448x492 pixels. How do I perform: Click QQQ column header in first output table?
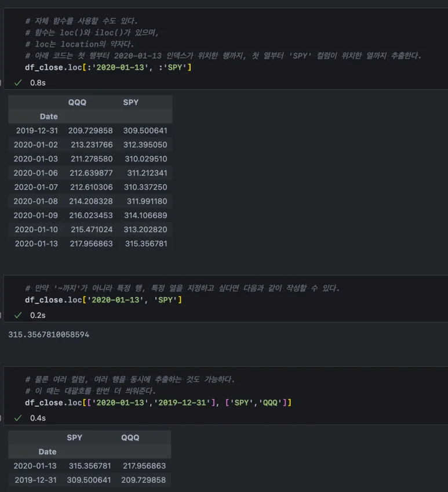point(77,102)
